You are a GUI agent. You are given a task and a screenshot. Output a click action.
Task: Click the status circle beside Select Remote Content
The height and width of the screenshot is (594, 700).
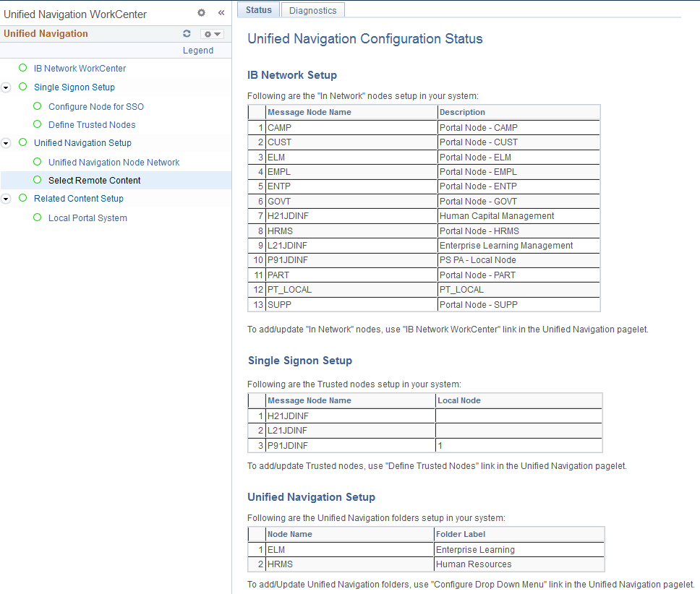point(37,180)
